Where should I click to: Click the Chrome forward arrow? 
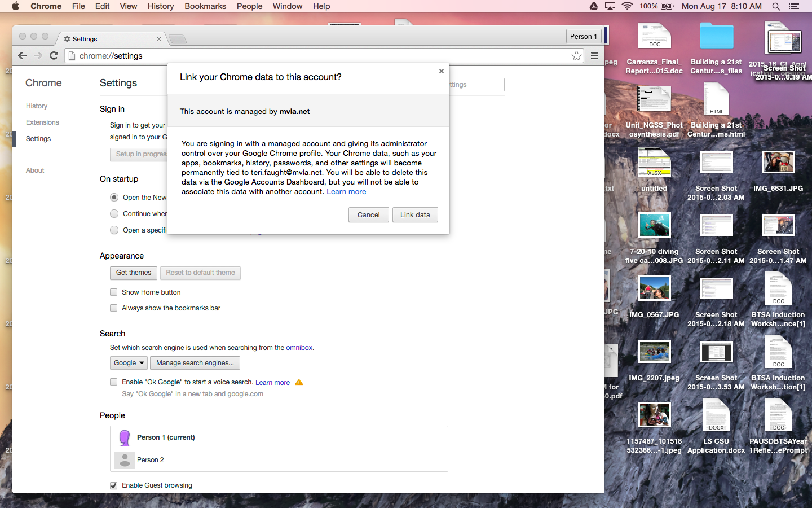coord(38,55)
